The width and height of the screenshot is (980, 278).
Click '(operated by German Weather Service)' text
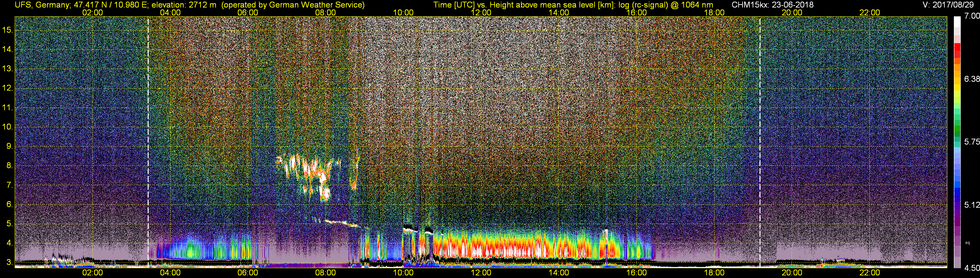click(x=293, y=5)
